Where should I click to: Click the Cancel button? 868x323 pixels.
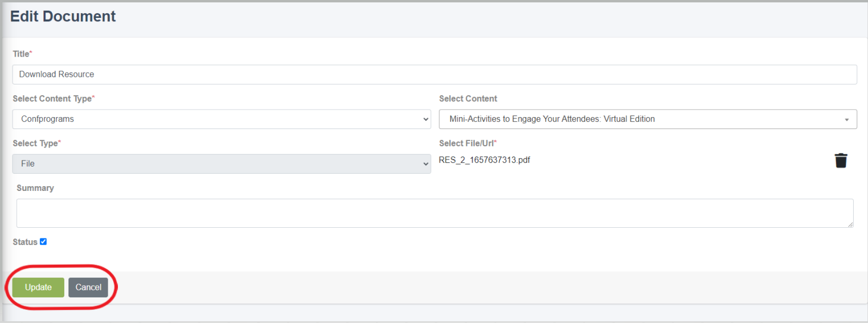88,287
